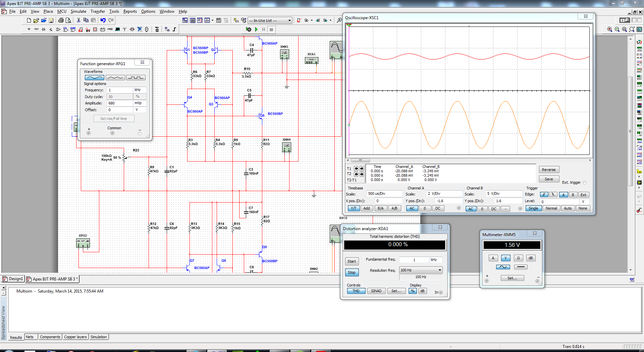This screenshot has width=644, height=352.
Task: Open the MCU menu
Action: 62,11
